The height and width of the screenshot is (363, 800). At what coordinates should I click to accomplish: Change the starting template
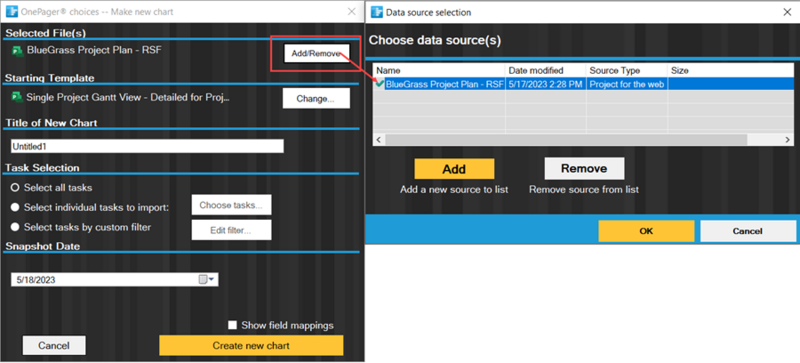click(316, 99)
